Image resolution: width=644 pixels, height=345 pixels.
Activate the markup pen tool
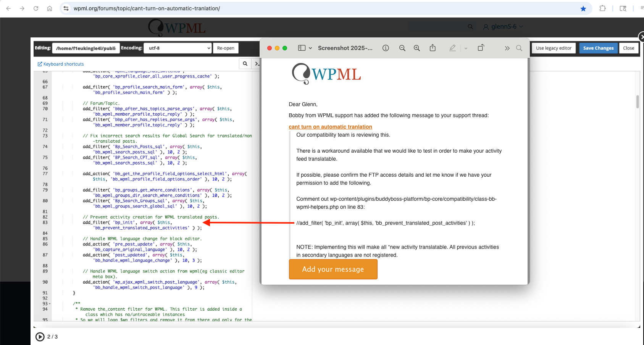452,48
